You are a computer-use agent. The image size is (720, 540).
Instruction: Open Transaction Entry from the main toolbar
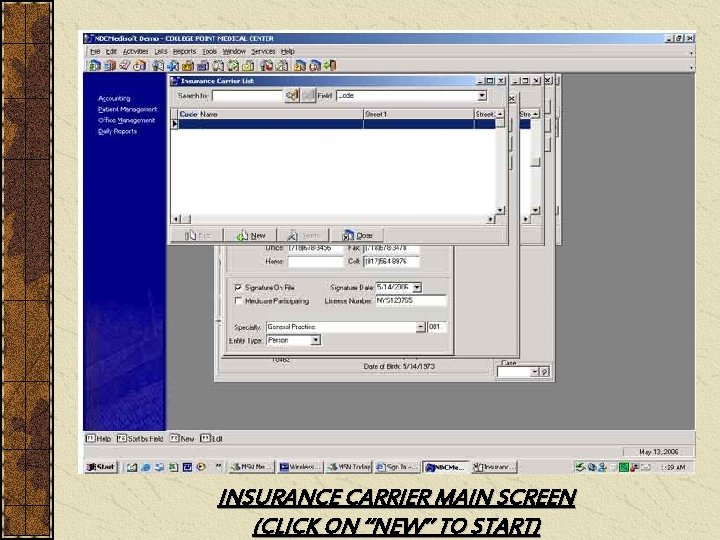94,66
